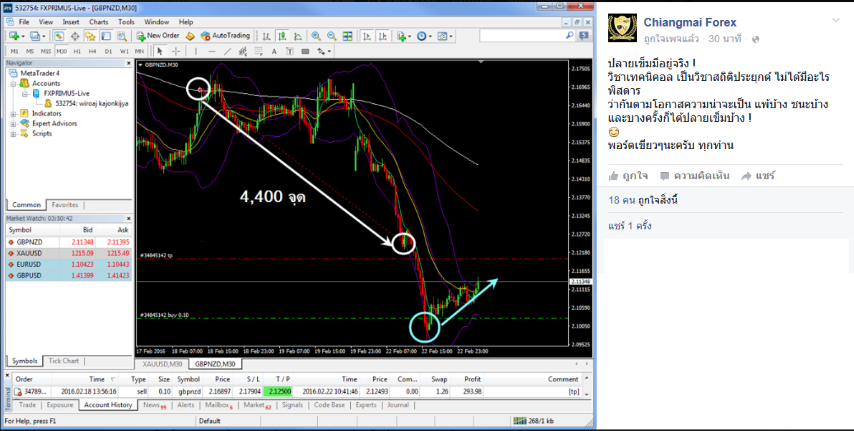Open MQL5 community chat icon
Image resolution: width=854 pixels, height=431 pixels.
tap(584, 35)
